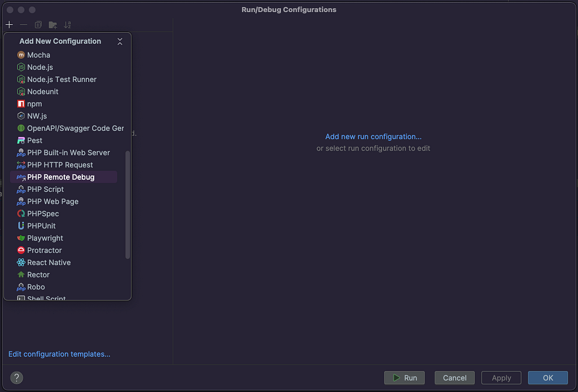
Task: Click the NW.js hexagon icon
Action: tap(21, 116)
